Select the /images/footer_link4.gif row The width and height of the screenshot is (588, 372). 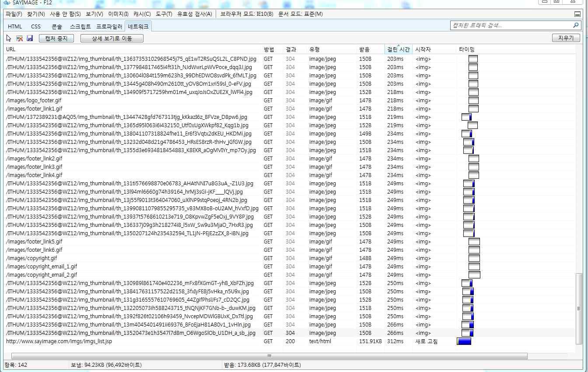pos(290,175)
